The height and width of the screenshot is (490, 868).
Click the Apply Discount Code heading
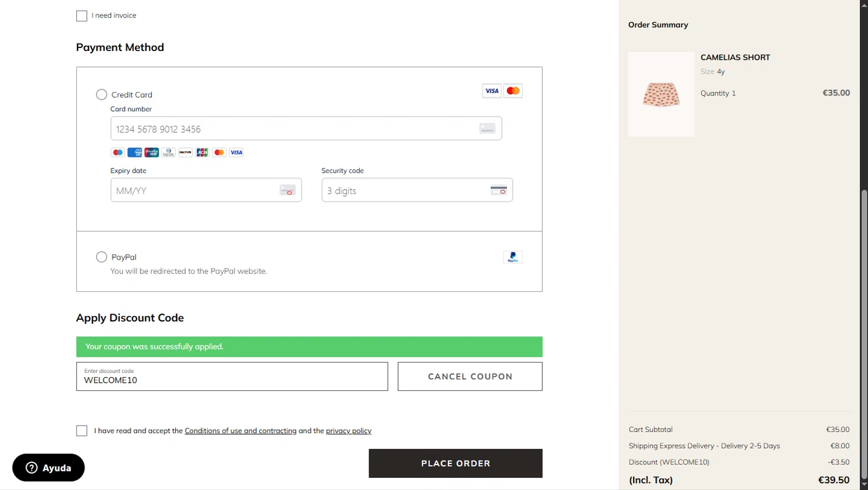coord(130,318)
